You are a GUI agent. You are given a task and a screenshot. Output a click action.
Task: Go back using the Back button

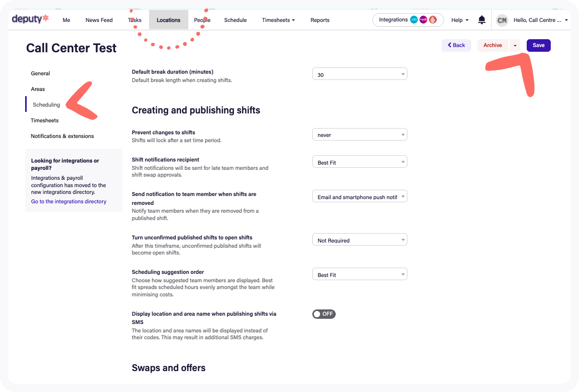click(456, 45)
